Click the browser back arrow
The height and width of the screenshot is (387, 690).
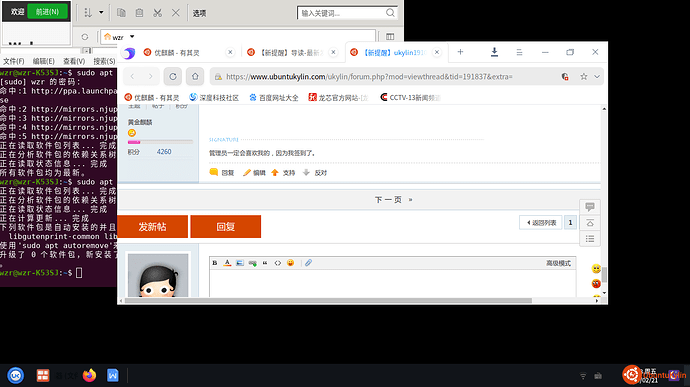pos(132,77)
